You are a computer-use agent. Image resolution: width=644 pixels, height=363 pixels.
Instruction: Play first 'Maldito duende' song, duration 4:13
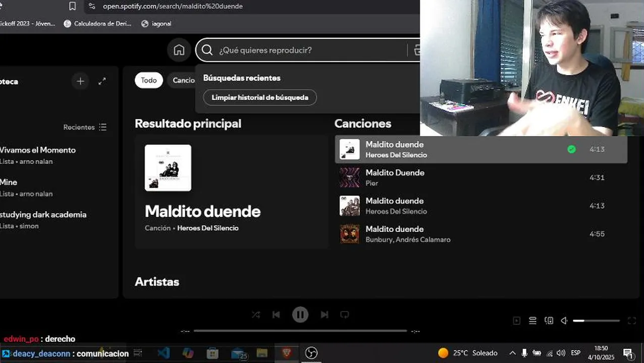[481, 149]
